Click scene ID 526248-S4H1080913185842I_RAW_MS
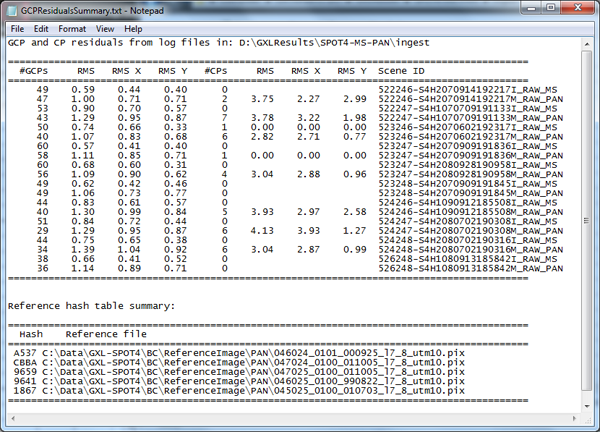The height and width of the screenshot is (432, 600). pos(468,259)
